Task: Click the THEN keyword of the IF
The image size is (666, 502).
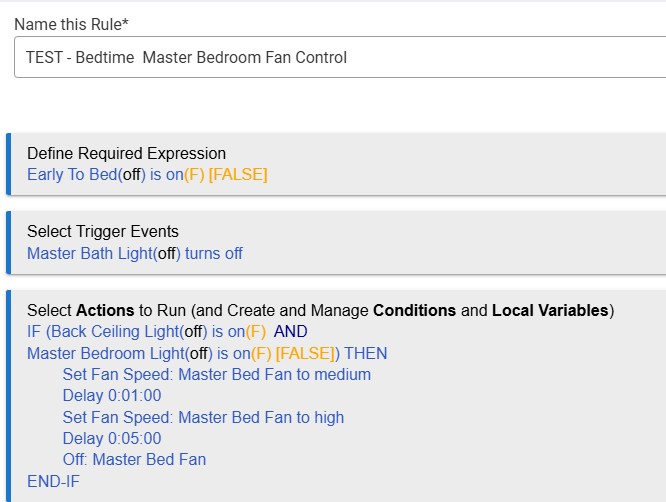Action: coord(365,353)
